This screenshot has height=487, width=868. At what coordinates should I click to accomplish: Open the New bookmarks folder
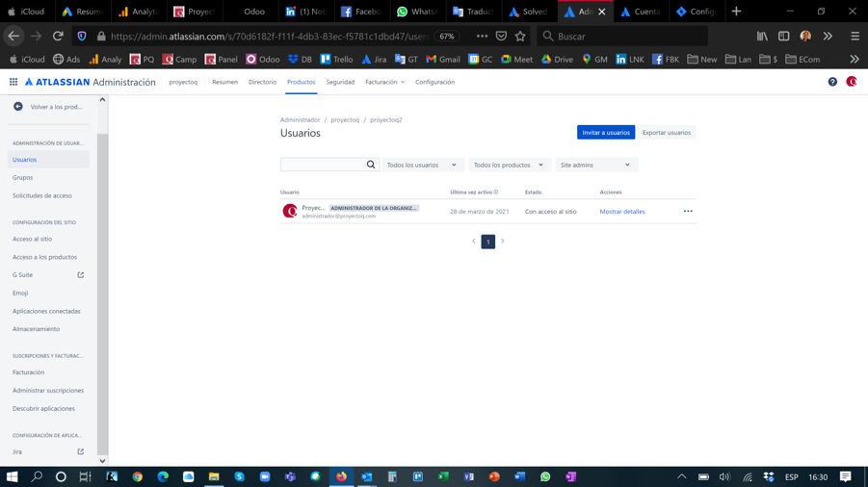702,59
